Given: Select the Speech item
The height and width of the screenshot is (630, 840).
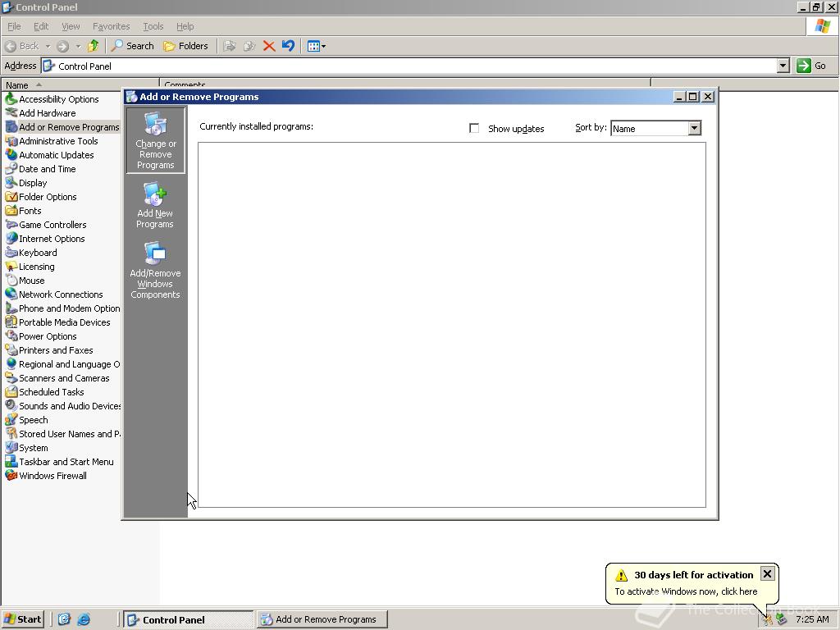Looking at the screenshot, I should (x=27, y=419).
